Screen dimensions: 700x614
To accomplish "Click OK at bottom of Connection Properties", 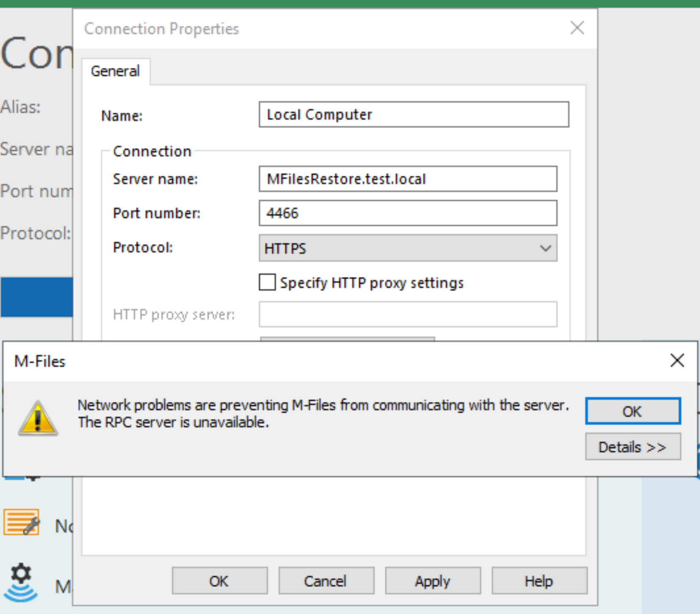I will (x=219, y=581).
